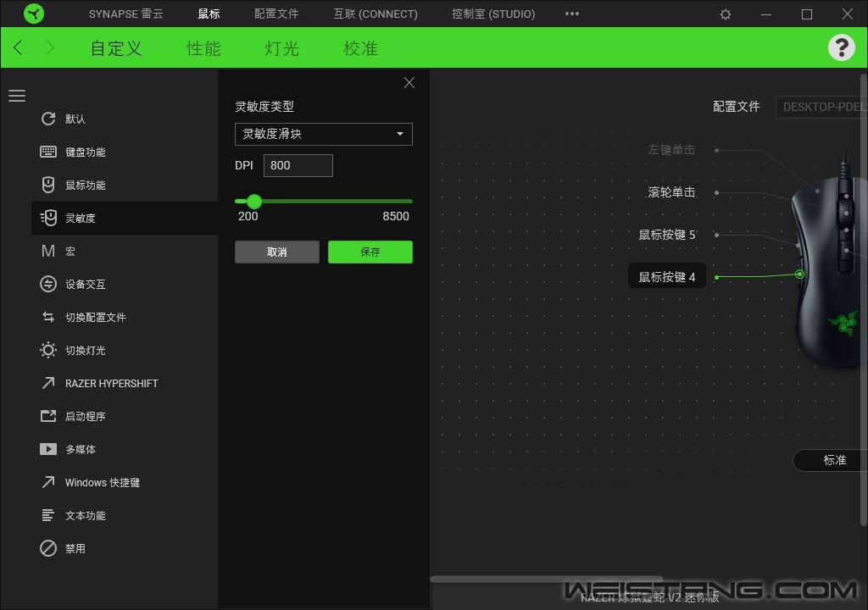
Task: Click the 启动程序 launch program icon
Action: coord(48,416)
